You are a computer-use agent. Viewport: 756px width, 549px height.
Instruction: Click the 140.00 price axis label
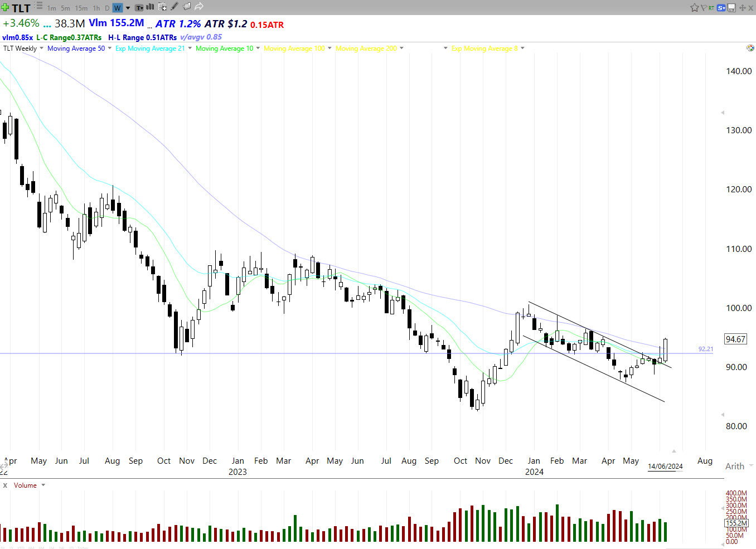(x=739, y=71)
